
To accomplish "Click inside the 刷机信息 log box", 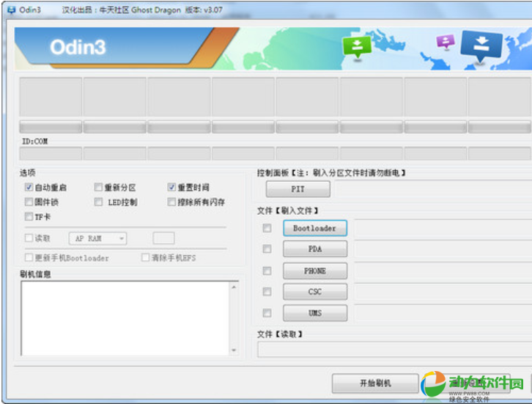I will coord(125,318).
